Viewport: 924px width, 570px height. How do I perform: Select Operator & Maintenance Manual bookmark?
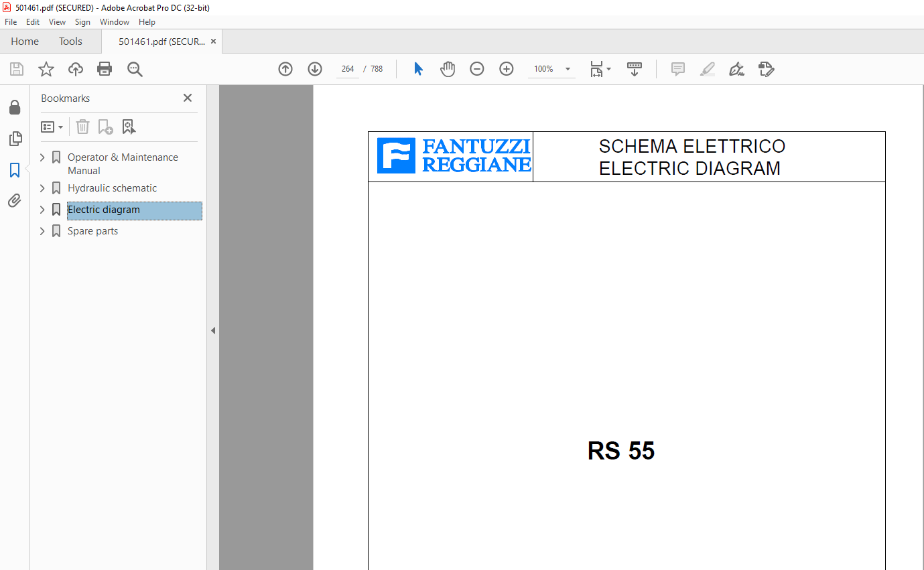(x=123, y=164)
